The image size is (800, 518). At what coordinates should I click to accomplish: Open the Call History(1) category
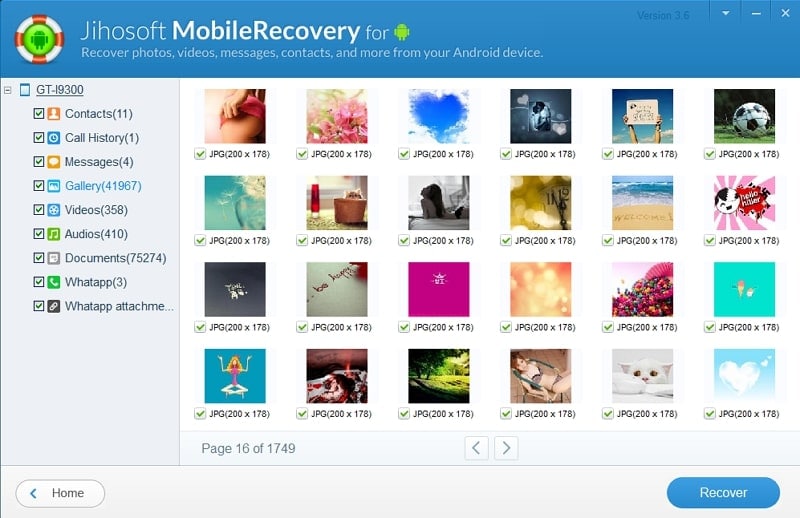click(x=102, y=137)
